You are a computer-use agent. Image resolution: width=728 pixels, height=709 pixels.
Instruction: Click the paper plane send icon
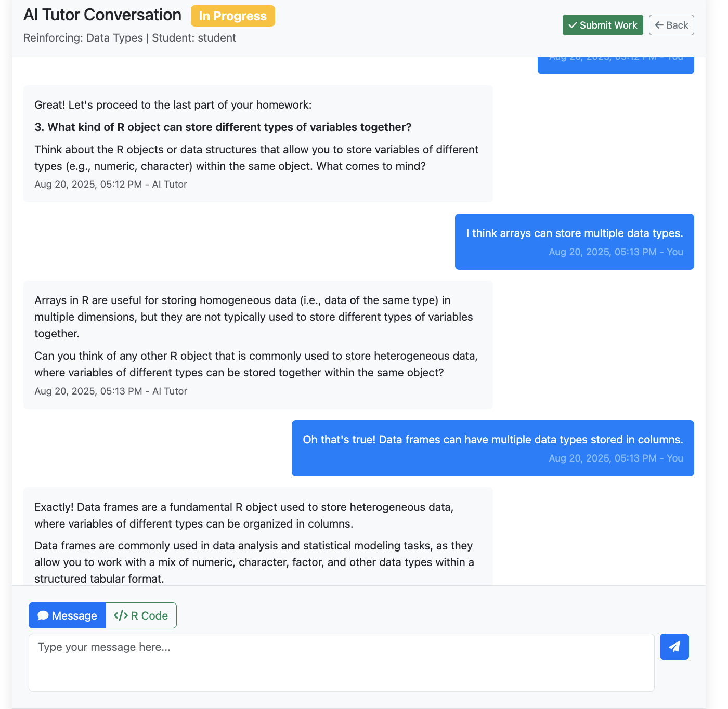click(674, 647)
